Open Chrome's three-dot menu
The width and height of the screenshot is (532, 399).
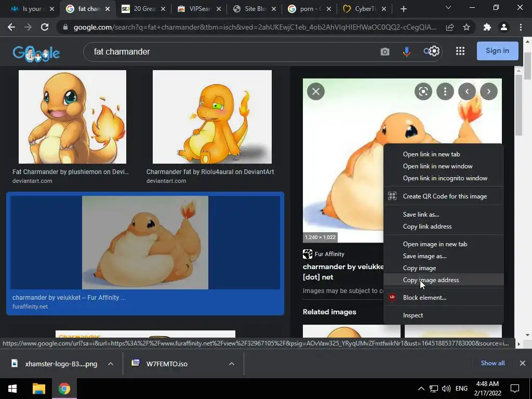(521, 27)
